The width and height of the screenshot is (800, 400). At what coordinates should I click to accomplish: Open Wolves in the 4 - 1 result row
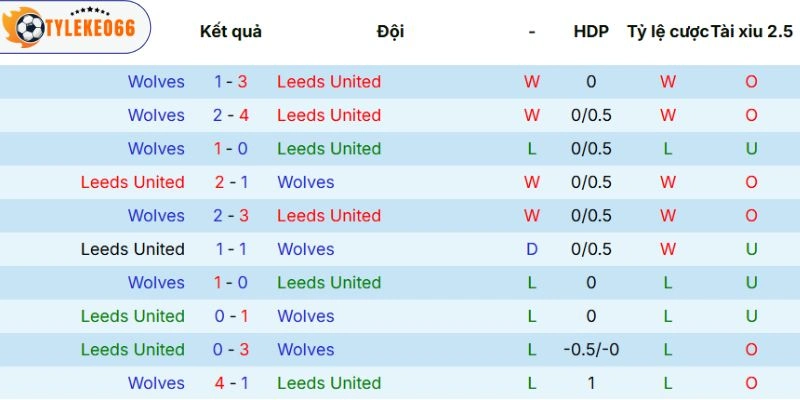156,383
